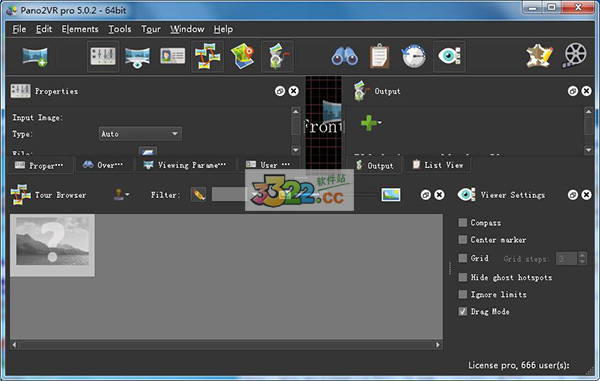Open the Skin Editor icon
Viewport: 600px width, 381px height.
tap(539, 57)
